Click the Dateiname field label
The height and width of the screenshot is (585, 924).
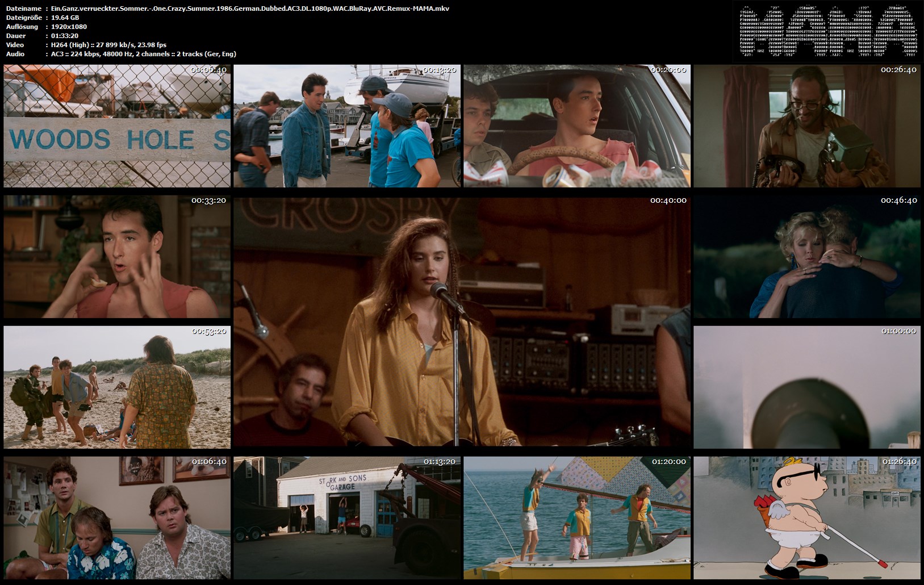click(x=23, y=9)
